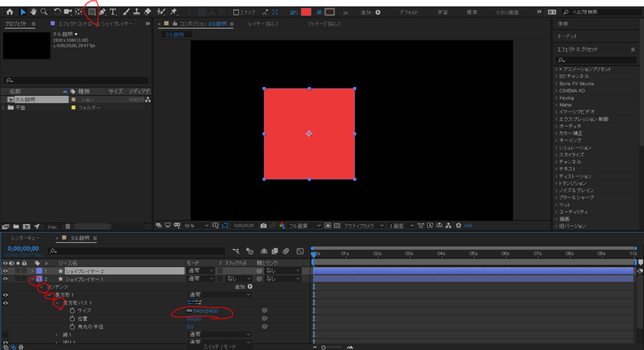Collapse the コンテンツ group
The height and width of the screenshot is (350, 644).
(41, 287)
